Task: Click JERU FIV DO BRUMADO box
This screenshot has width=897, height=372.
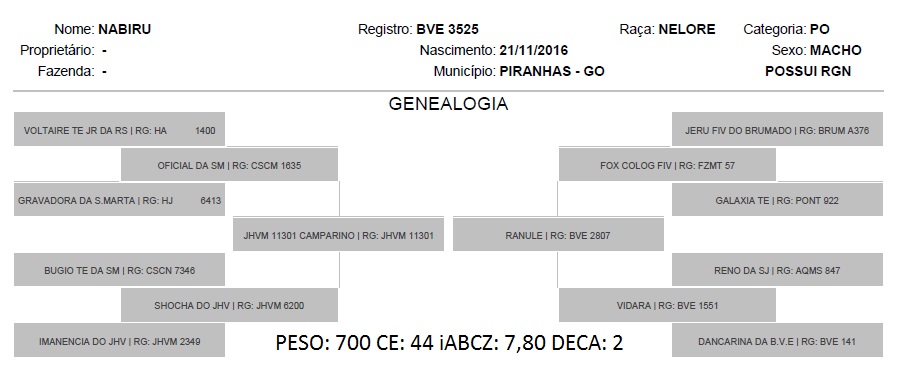Action: [x=777, y=129]
